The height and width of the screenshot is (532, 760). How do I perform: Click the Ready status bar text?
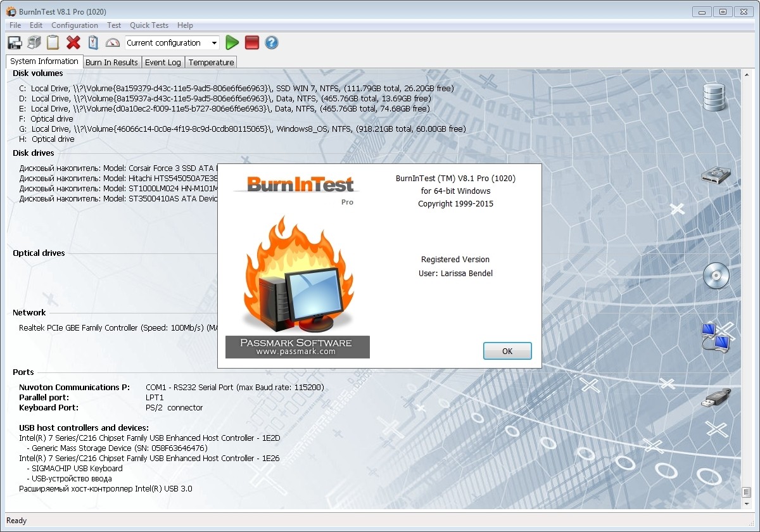click(16, 521)
